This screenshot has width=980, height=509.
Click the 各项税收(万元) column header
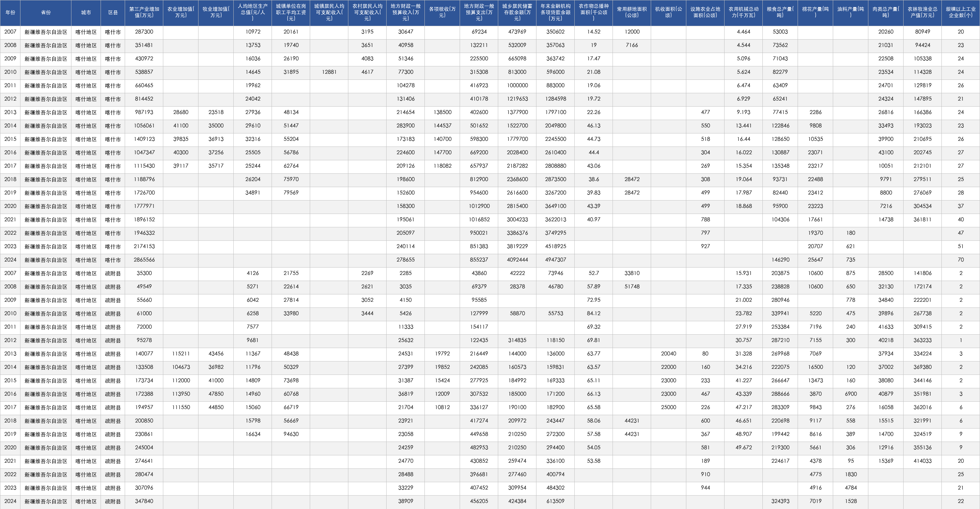[442, 12]
